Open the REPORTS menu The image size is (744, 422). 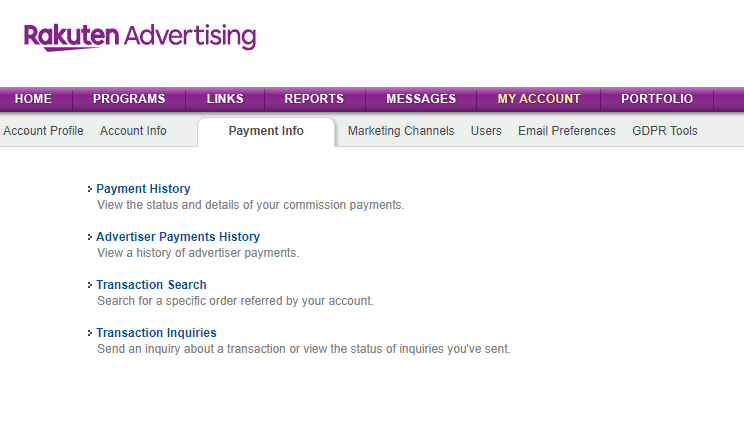[314, 99]
